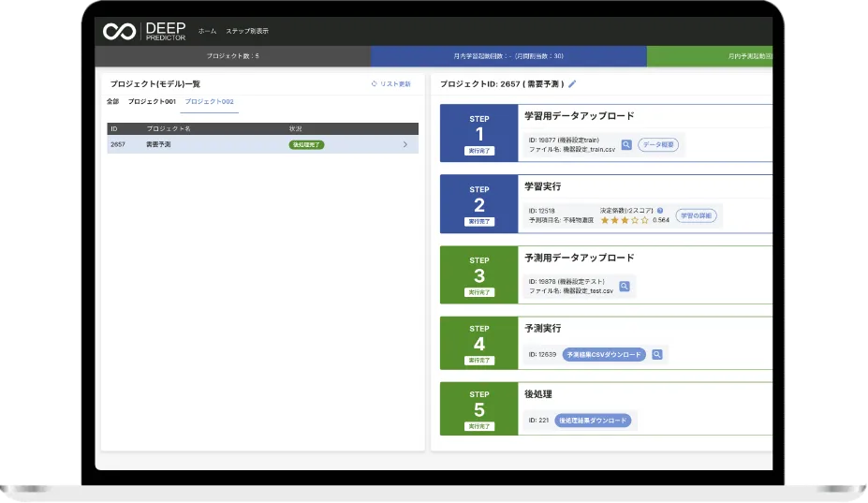Viewport: 868px width, 503px height.
Task: Click the Step 2 blue block
Action: tap(478, 204)
